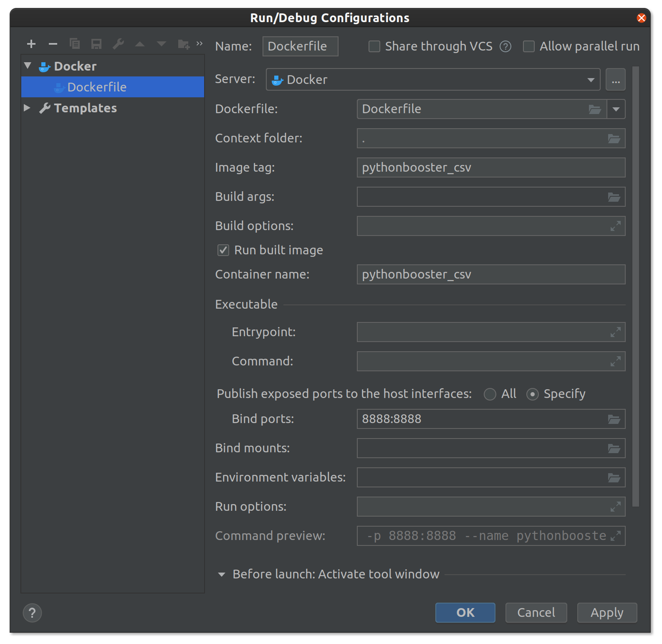Click the Command preview text
662x644 pixels.
(486, 536)
